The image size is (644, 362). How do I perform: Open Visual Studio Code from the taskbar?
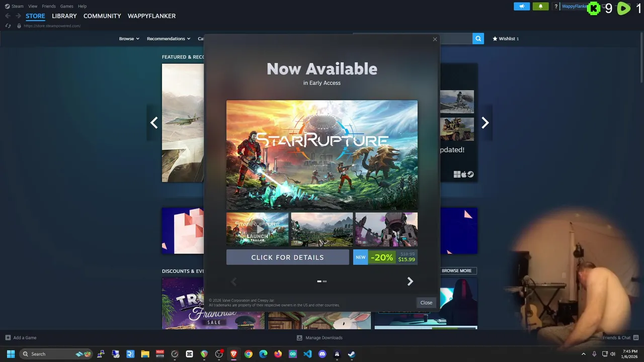(307, 354)
